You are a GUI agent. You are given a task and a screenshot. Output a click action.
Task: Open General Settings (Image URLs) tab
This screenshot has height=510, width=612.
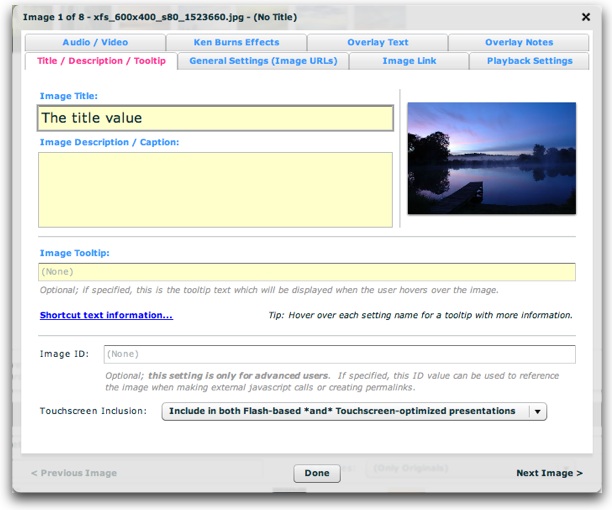pyautogui.click(x=263, y=61)
